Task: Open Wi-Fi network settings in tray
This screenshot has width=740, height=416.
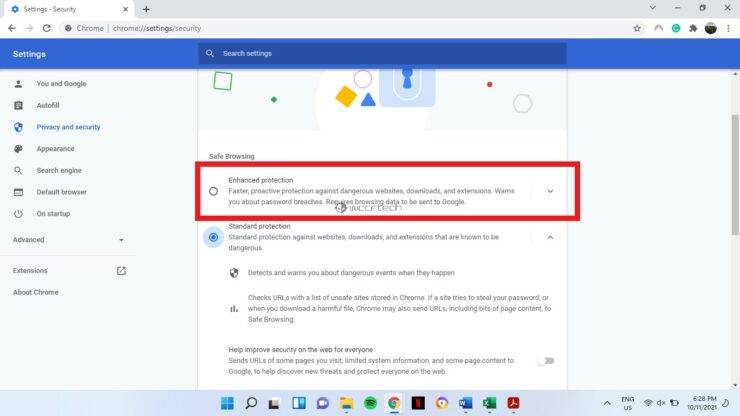Action: click(x=648, y=403)
